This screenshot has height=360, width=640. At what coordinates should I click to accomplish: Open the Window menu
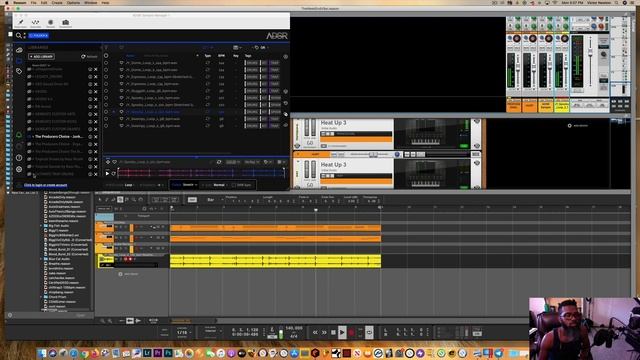pos(91,2)
